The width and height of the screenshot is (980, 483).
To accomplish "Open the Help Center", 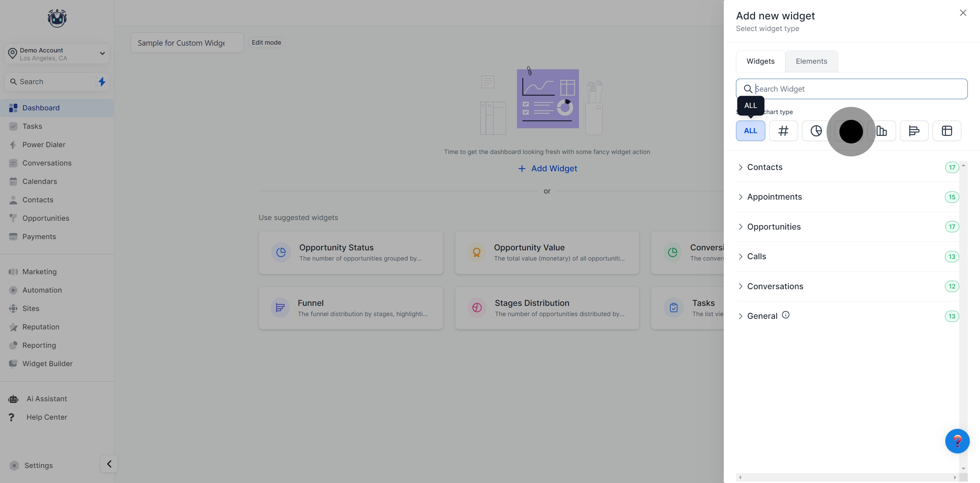I will (57, 417).
